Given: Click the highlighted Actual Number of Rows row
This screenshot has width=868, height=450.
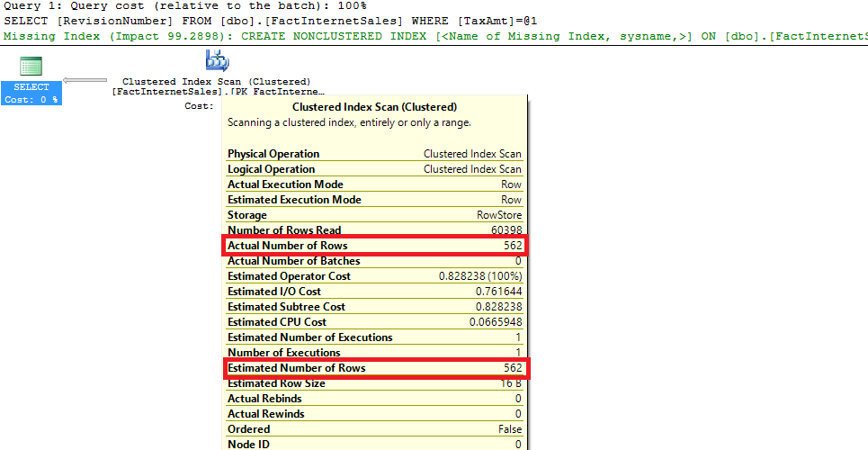Looking at the screenshot, I should tap(374, 246).
